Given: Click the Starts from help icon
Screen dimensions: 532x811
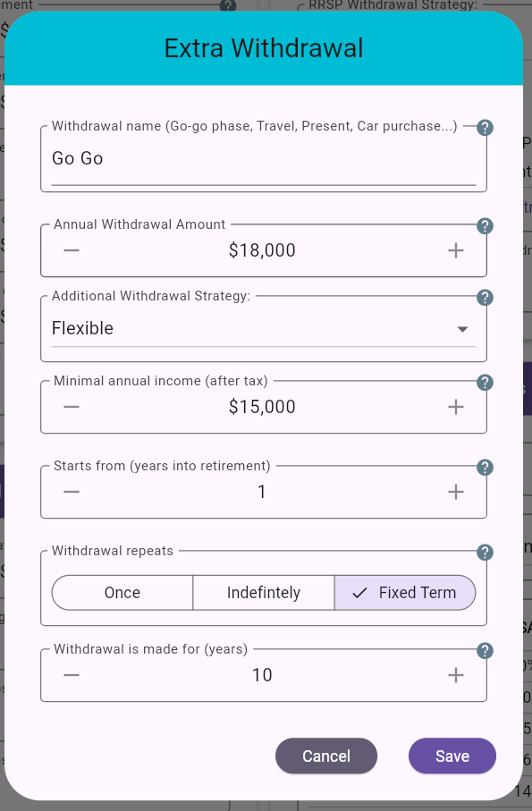Looking at the screenshot, I should (484, 468).
